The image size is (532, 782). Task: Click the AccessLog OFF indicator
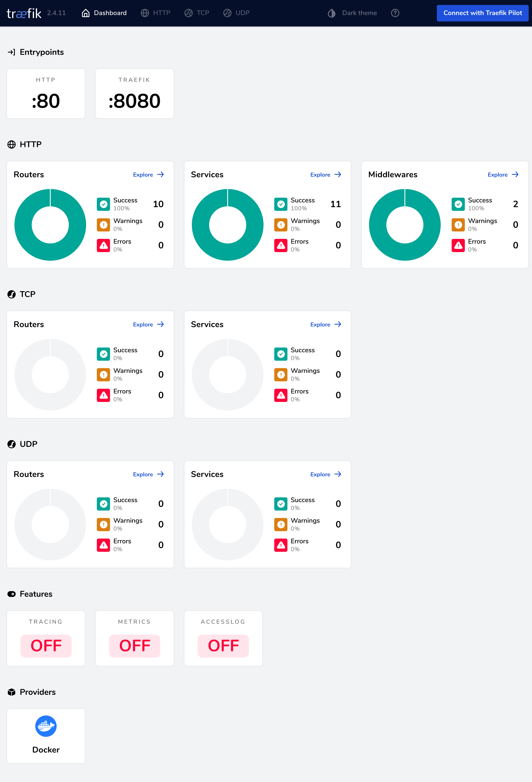pos(223,646)
